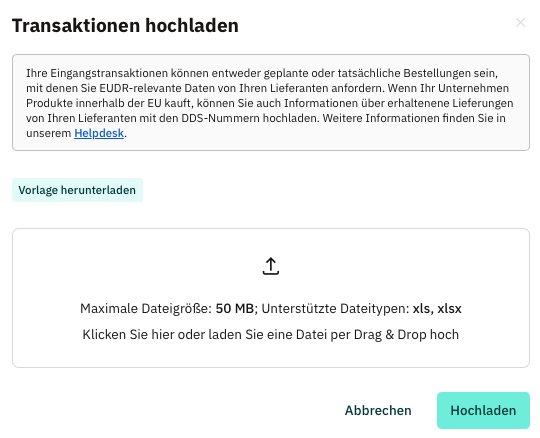The height and width of the screenshot is (438, 540).
Task: Click the word 'unserem' before Helpdesk
Action: point(49,133)
